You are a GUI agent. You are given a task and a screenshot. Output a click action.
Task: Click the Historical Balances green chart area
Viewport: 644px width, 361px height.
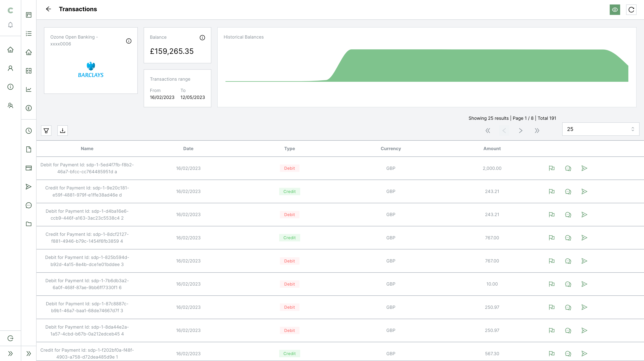click(x=475, y=66)
